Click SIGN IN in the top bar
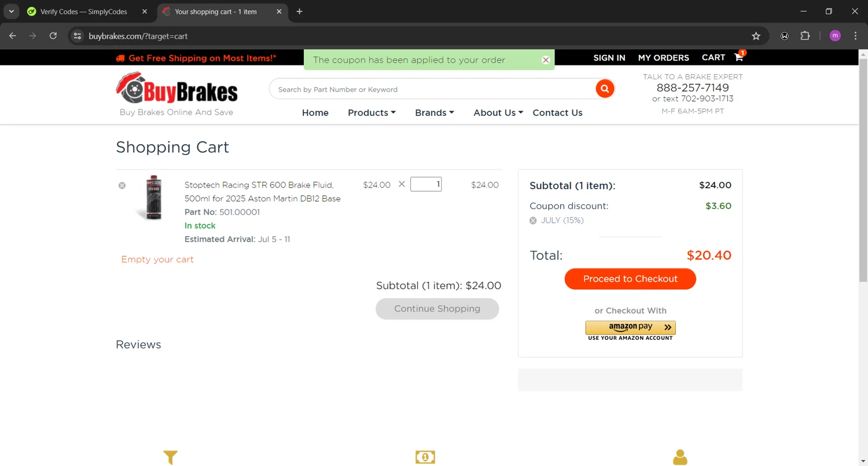The width and height of the screenshot is (868, 466). (609, 58)
